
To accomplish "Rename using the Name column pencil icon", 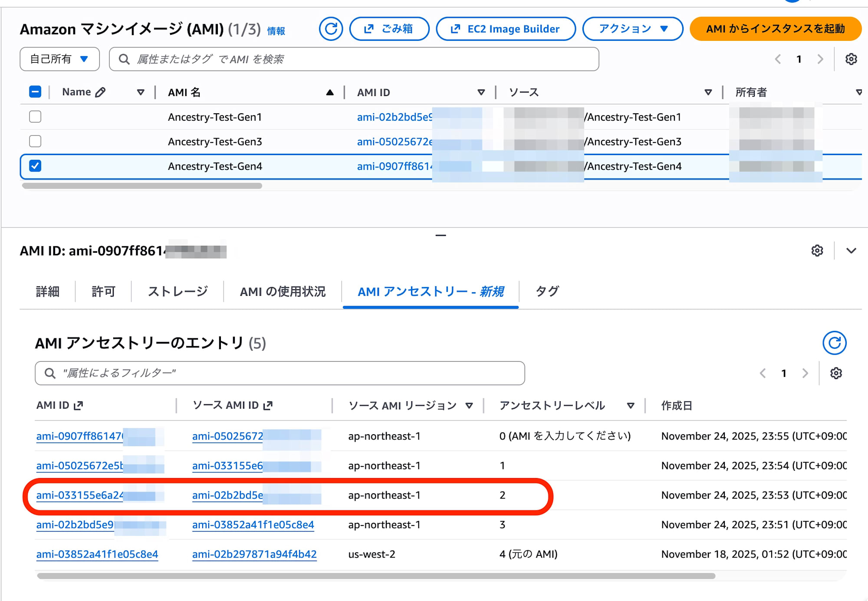I will point(101,92).
